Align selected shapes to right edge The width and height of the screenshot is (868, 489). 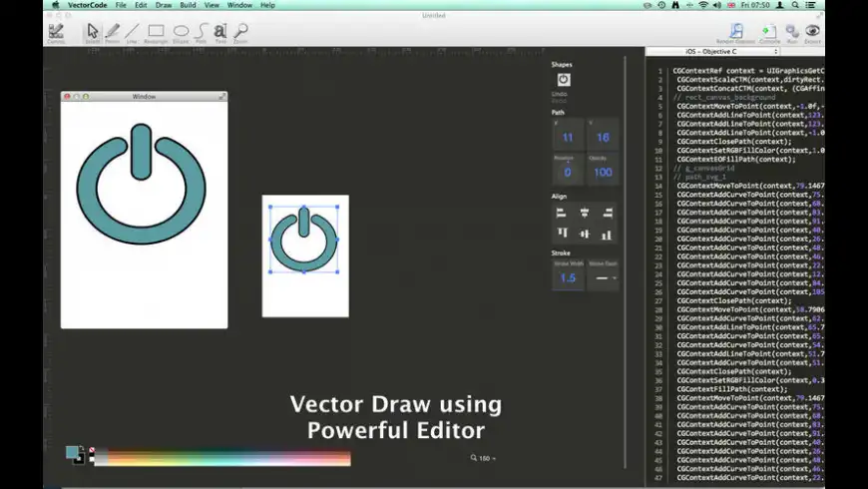pyautogui.click(x=608, y=213)
